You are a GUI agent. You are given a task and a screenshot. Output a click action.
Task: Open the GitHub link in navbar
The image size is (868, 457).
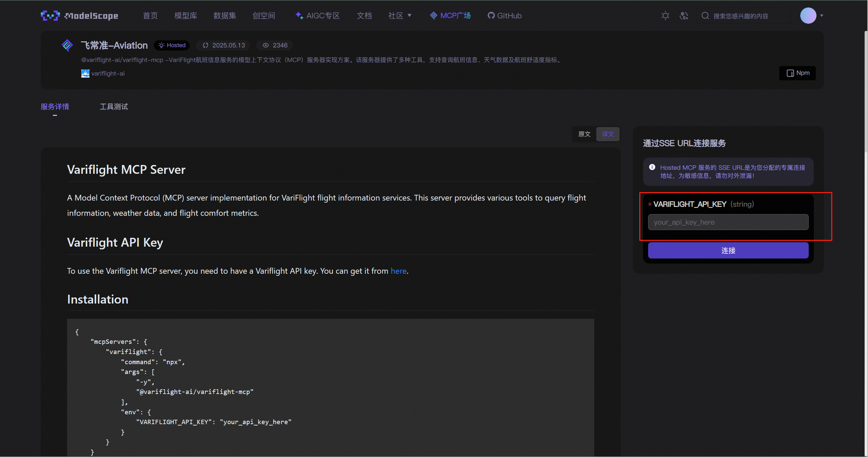coord(504,16)
